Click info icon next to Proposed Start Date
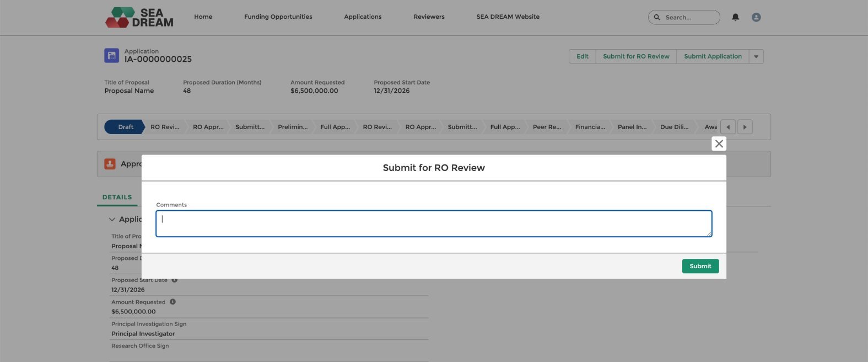Viewport: 868px width, 362px height. click(175, 280)
